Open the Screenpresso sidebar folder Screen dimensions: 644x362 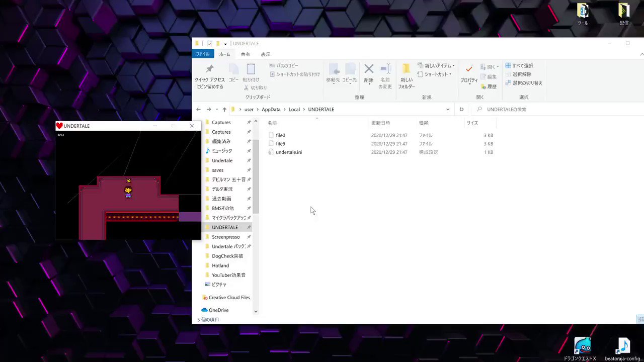point(225,237)
